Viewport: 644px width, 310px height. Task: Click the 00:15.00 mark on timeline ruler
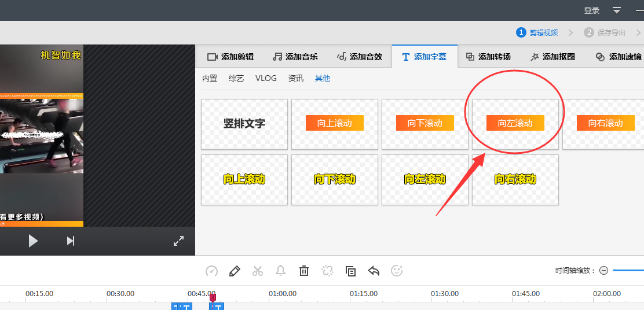(39, 294)
